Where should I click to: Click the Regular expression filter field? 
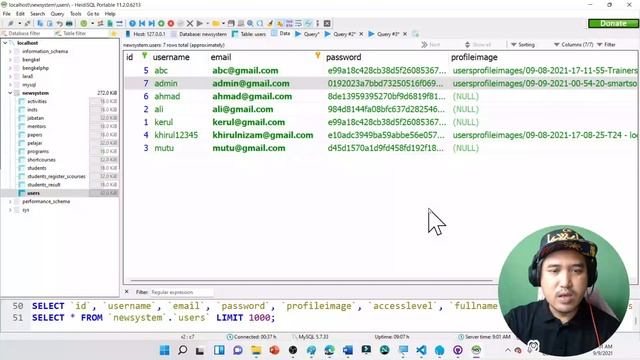[182, 292]
